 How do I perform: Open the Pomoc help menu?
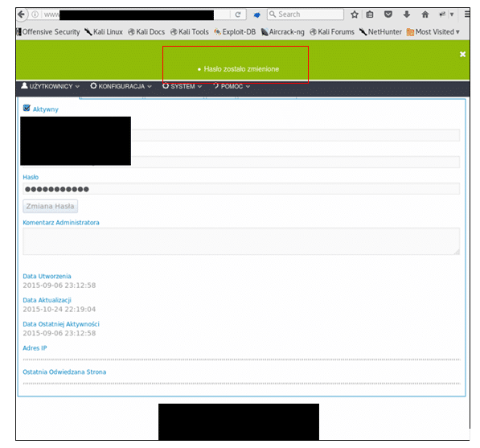tap(232, 86)
